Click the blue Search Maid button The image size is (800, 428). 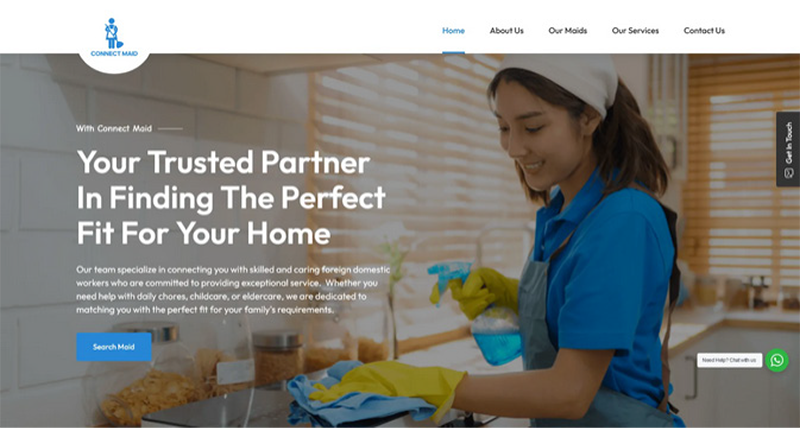click(114, 347)
